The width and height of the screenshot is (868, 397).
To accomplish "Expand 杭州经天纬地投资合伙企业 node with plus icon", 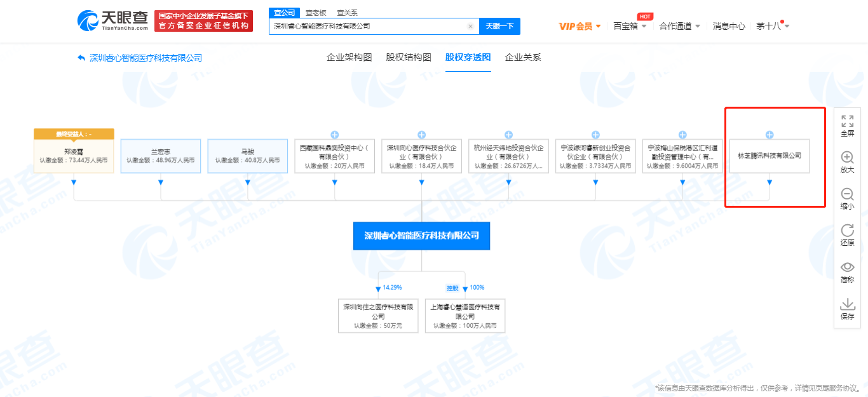I will (508, 135).
